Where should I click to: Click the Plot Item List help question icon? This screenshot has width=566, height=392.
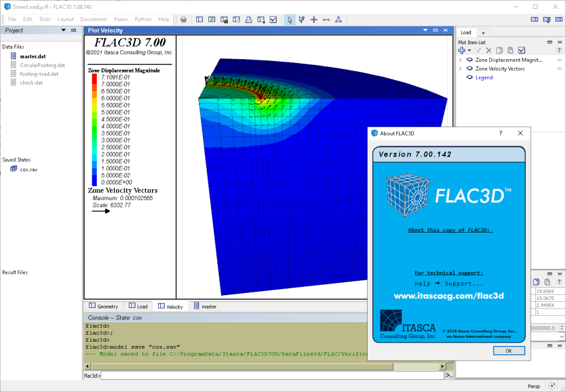pyautogui.click(x=559, y=50)
